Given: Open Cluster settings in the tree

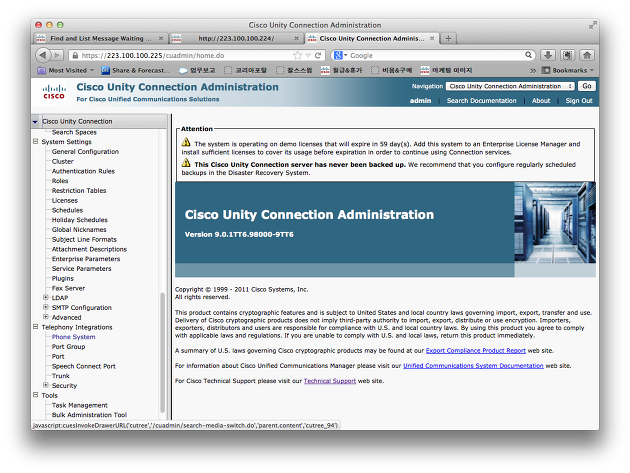Looking at the screenshot, I should pos(63,161).
